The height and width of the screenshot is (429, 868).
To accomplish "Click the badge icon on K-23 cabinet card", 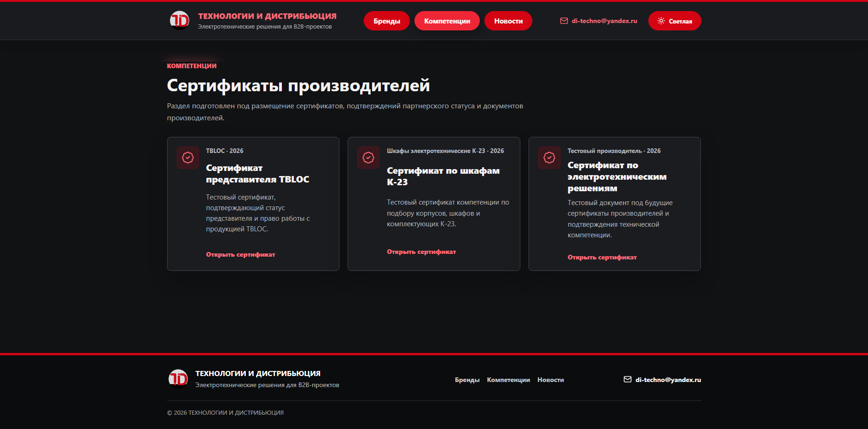I will [x=368, y=158].
